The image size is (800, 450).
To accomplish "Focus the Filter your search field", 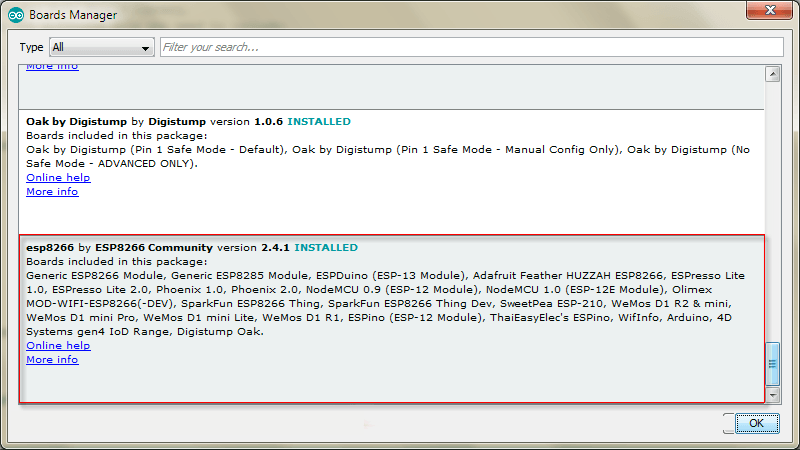I will (471, 47).
